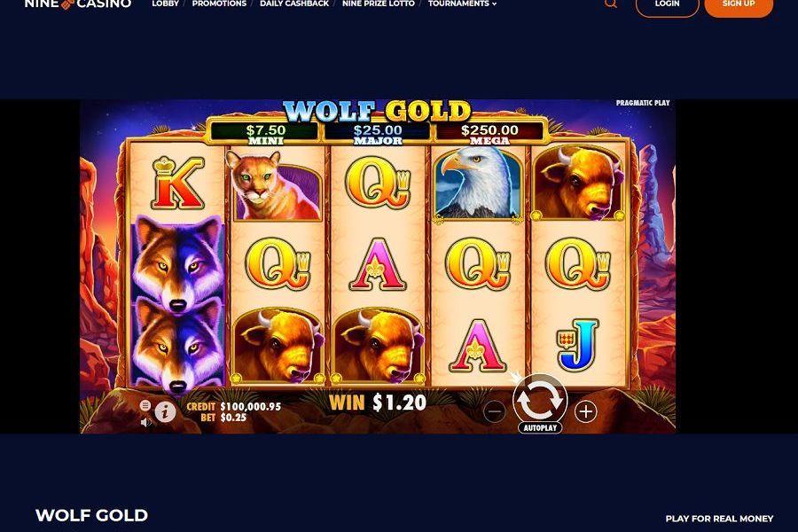Click the Nine Casino logo
The image size is (798, 532).
78,4
